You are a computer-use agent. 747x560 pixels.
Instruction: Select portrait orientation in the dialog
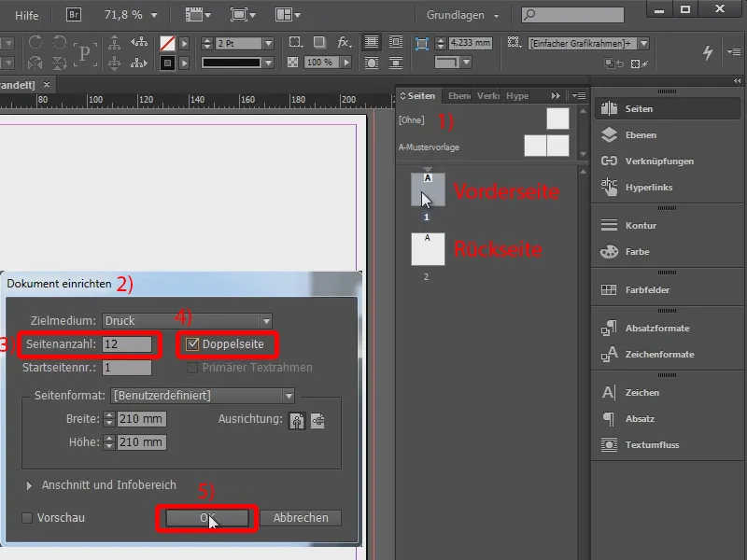click(x=297, y=421)
